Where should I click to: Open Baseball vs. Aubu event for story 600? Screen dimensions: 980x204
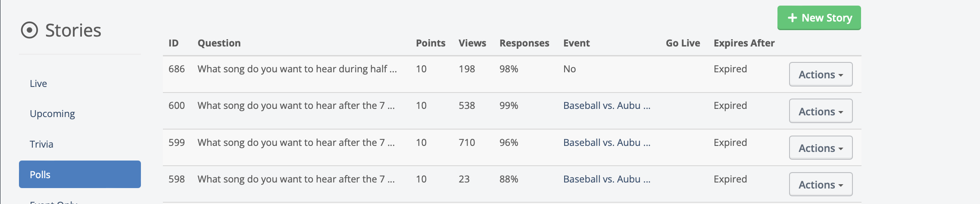click(606, 105)
